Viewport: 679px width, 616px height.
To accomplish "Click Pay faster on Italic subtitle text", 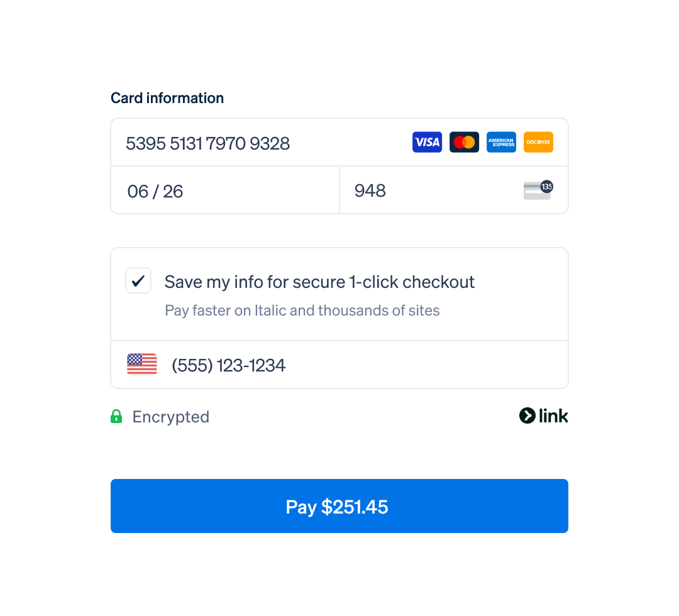I will tap(302, 311).
